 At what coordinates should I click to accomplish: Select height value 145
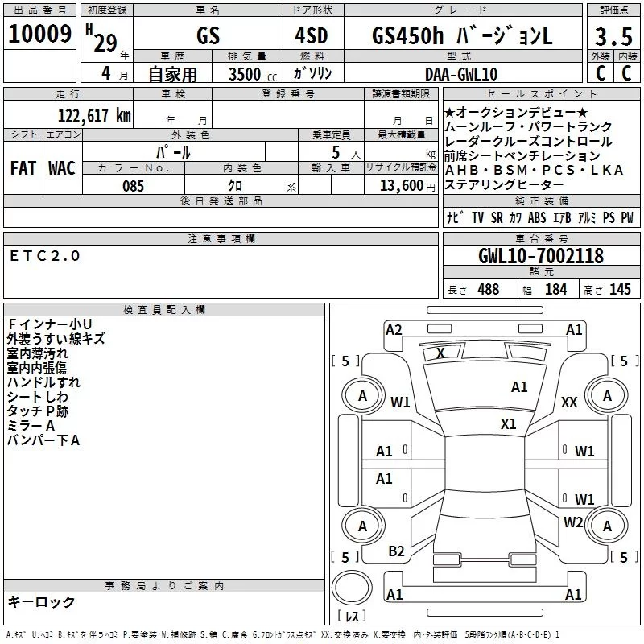pos(620,289)
